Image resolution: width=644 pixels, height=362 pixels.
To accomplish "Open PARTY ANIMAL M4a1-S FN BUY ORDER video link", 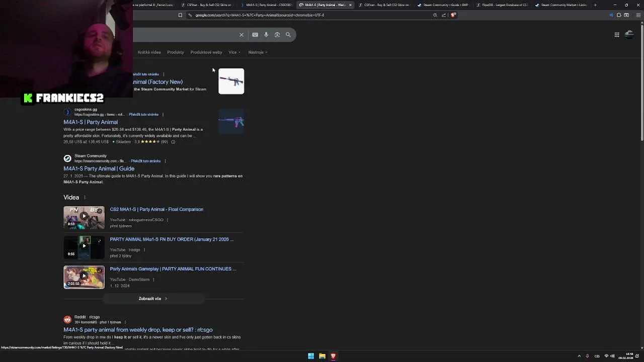I will tap(172, 239).
